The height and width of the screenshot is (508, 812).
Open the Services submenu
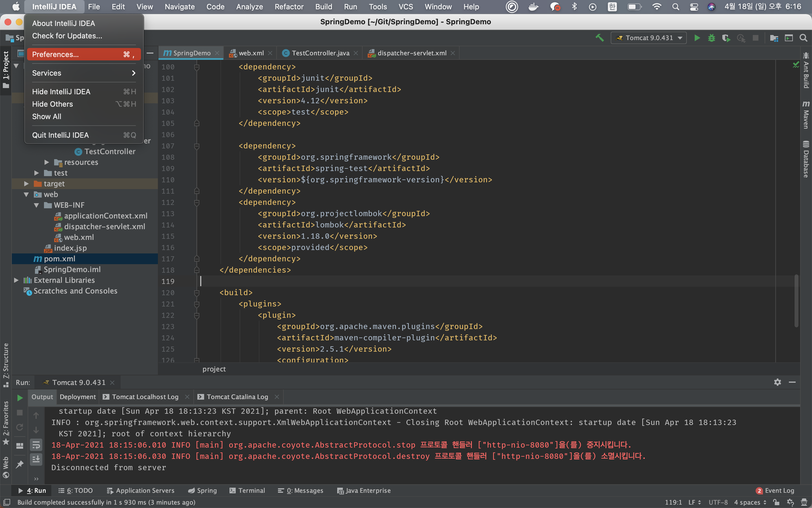(83, 73)
